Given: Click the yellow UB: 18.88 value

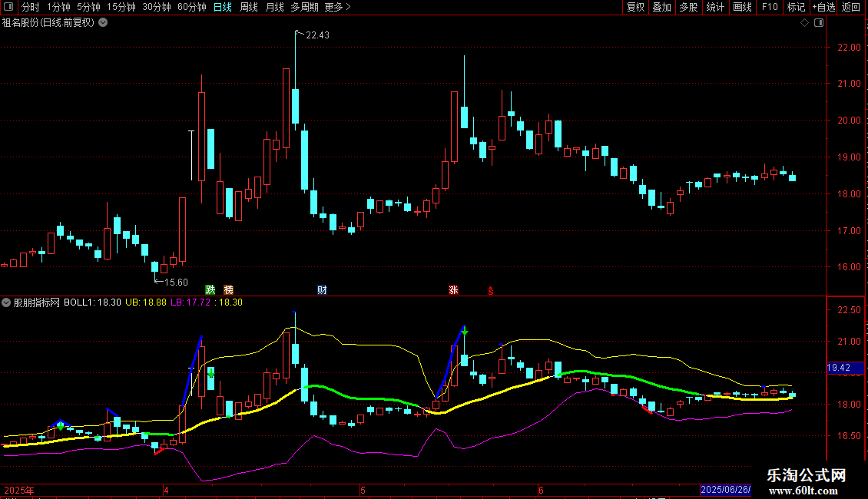Looking at the screenshot, I should [146, 302].
